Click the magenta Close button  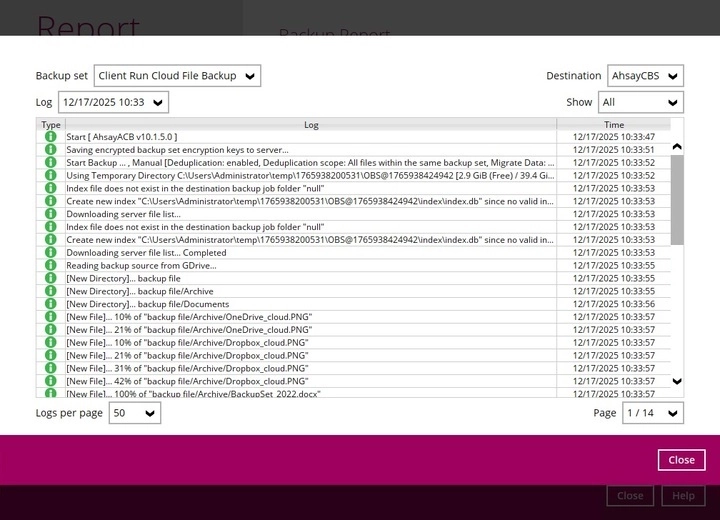(681, 460)
